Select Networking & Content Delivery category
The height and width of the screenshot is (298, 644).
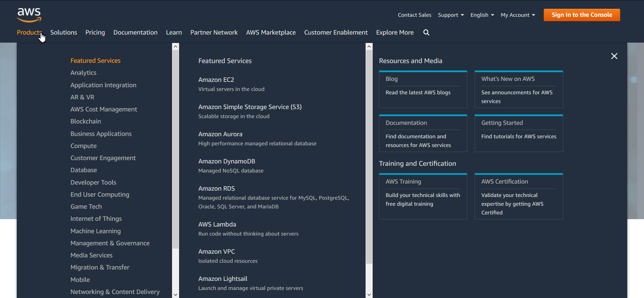[x=115, y=292]
